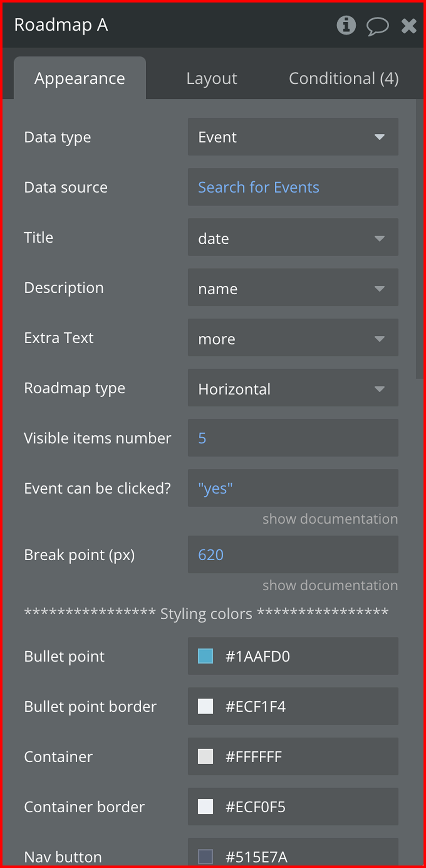Click the Break point (px) value field
The image size is (426, 868).
click(x=293, y=555)
